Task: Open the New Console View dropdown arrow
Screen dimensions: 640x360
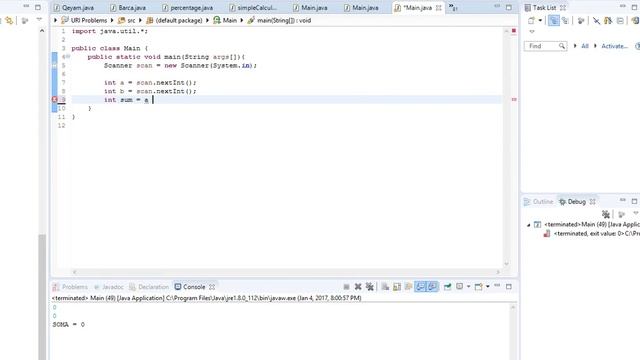Action: [488, 287]
